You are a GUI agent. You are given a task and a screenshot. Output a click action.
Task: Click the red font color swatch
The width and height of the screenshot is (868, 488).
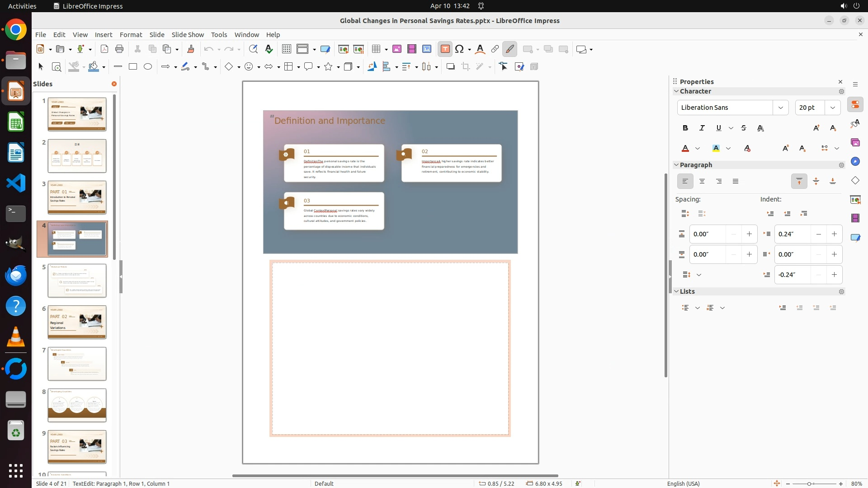(x=685, y=149)
